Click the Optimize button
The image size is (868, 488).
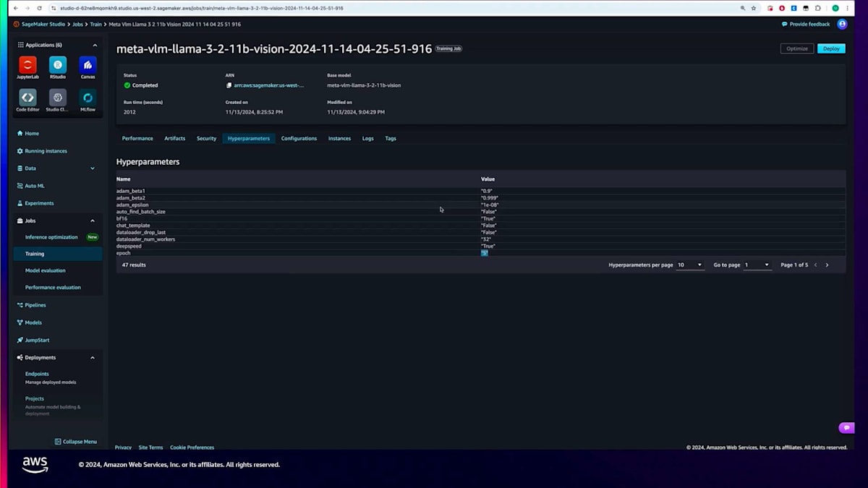(x=797, y=48)
